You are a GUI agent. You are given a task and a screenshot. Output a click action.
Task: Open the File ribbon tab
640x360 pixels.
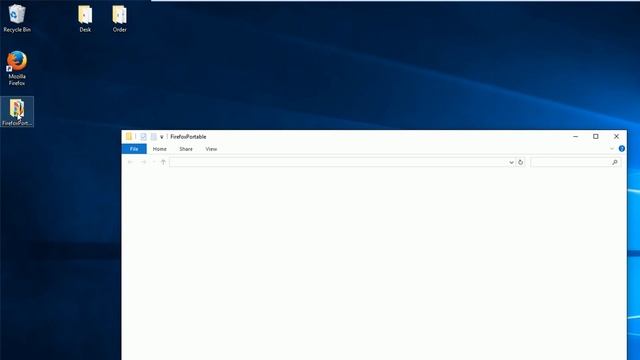tap(134, 149)
